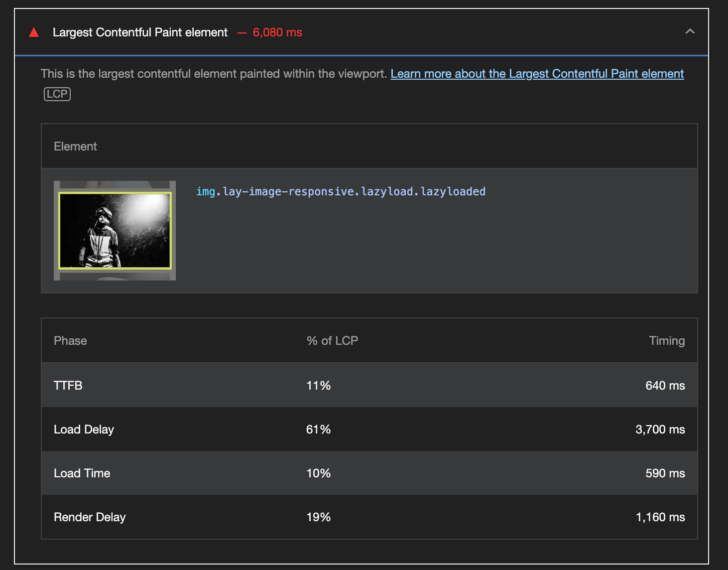The width and height of the screenshot is (728, 570).
Task: Collapse the Largest Contentful Paint audit chevron
Action: [690, 31]
